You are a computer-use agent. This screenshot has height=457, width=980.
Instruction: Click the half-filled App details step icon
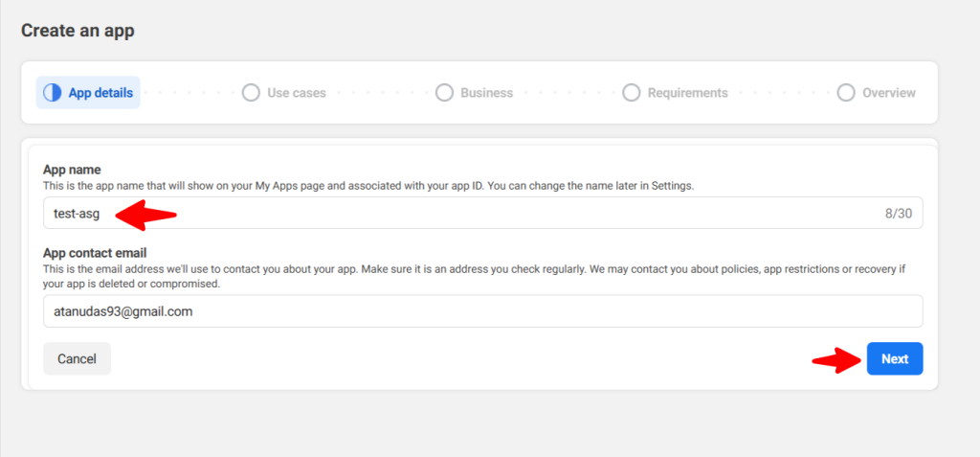pyautogui.click(x=52, y=93)
